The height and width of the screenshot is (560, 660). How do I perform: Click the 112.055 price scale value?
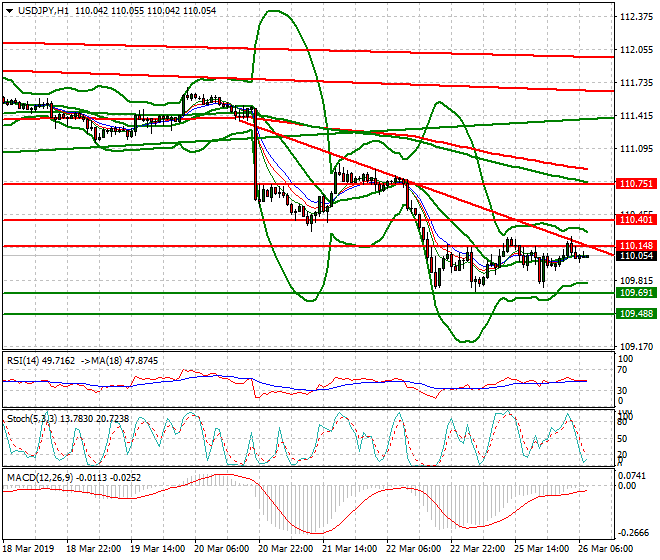636,50
